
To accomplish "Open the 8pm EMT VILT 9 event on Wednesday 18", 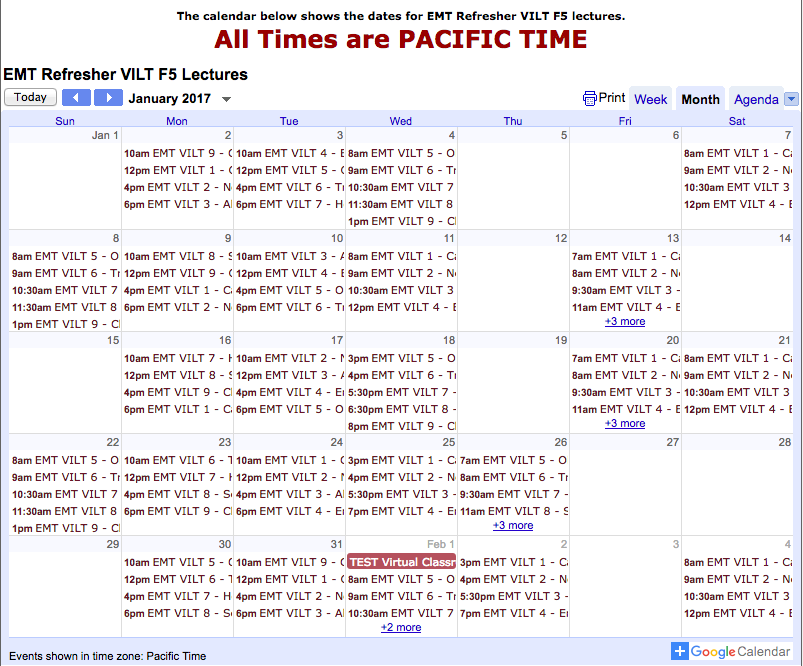I will (401, 426).
